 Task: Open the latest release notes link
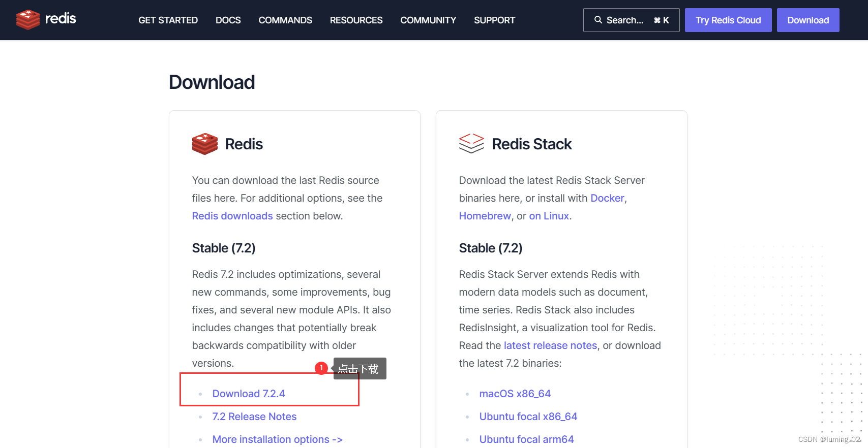(x=550, y=345)
